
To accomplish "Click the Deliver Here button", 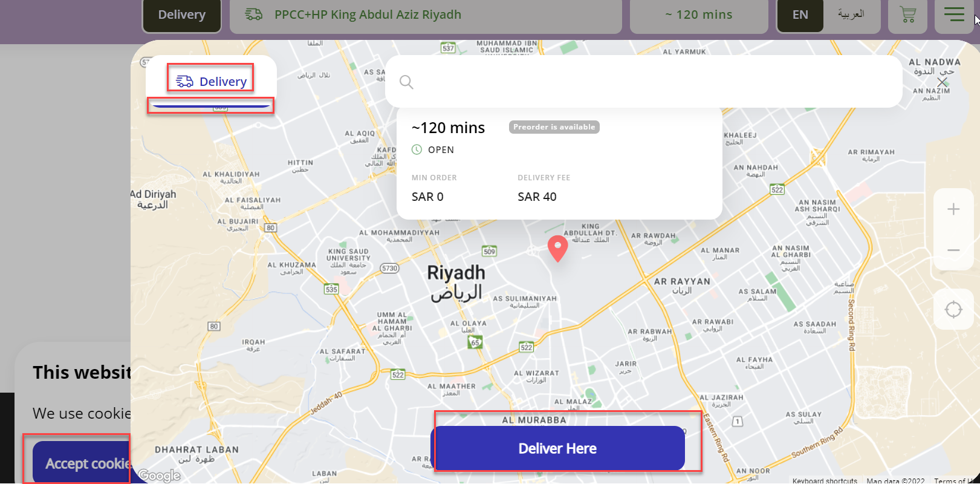I will point(557,448).
